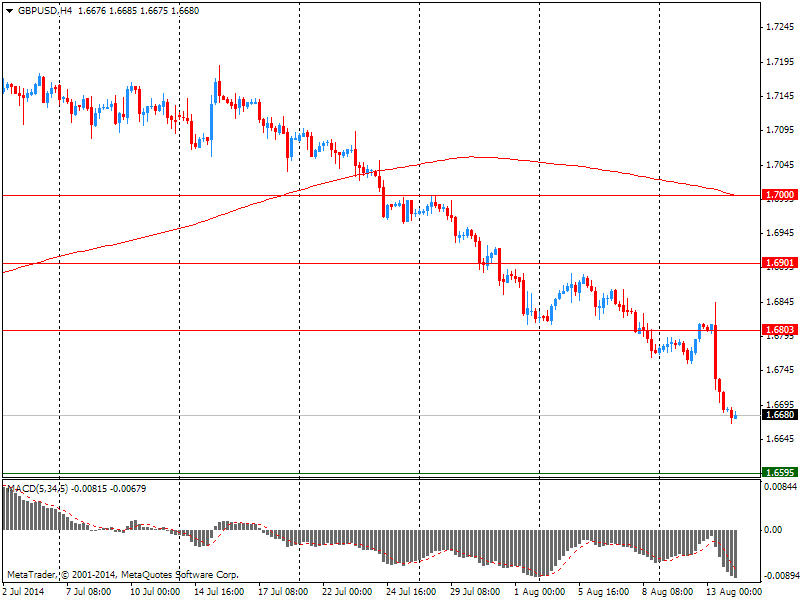The image size is (800, 600).
Task: Click the 1.7245 price scale value
Action: [781, 27]
